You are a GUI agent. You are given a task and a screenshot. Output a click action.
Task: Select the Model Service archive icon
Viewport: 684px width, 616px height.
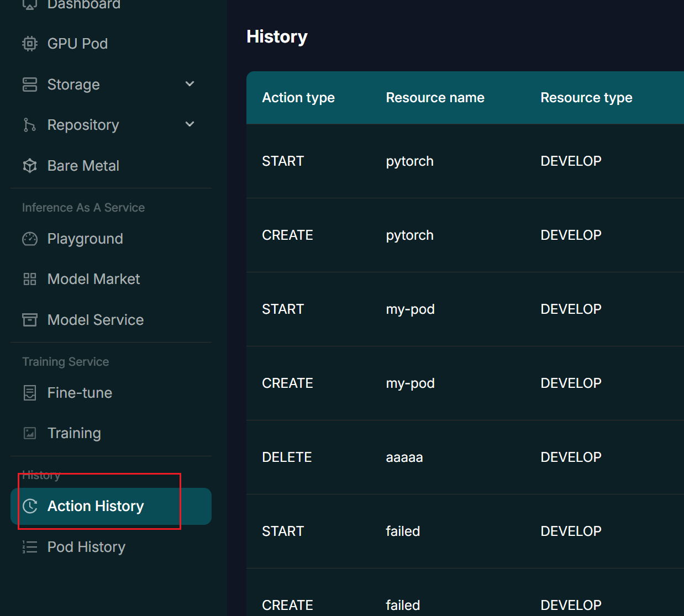[29, 320]
